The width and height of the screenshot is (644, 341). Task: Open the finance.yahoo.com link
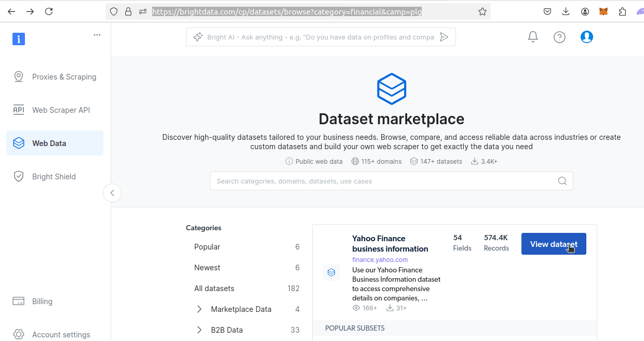tap(380, 259)
